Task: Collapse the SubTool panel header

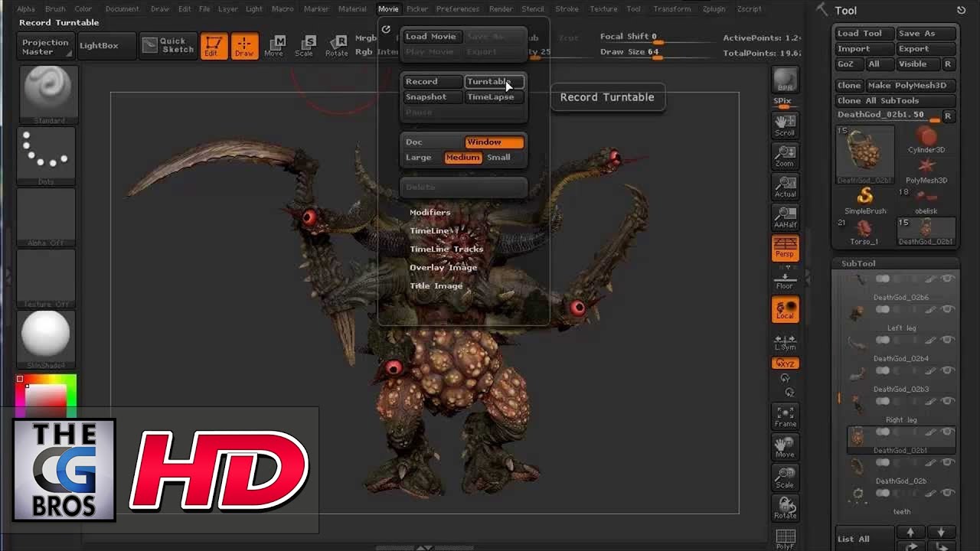Action: click(858, 263)
